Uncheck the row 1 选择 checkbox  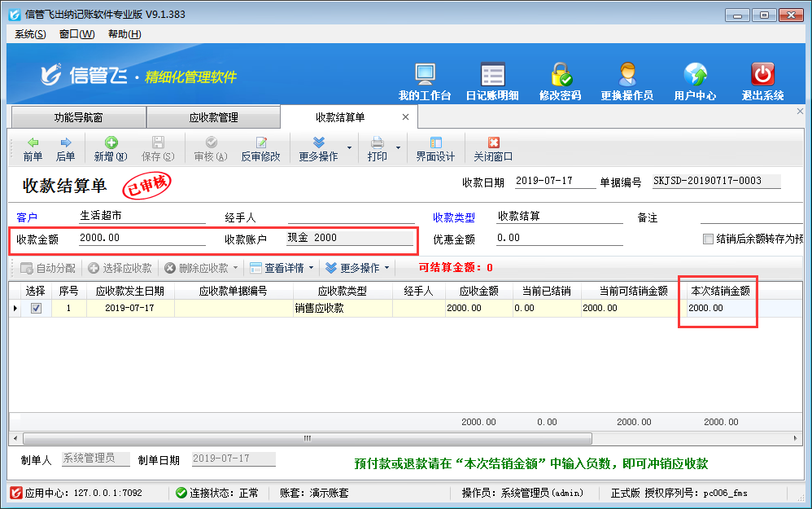point(36,309)
